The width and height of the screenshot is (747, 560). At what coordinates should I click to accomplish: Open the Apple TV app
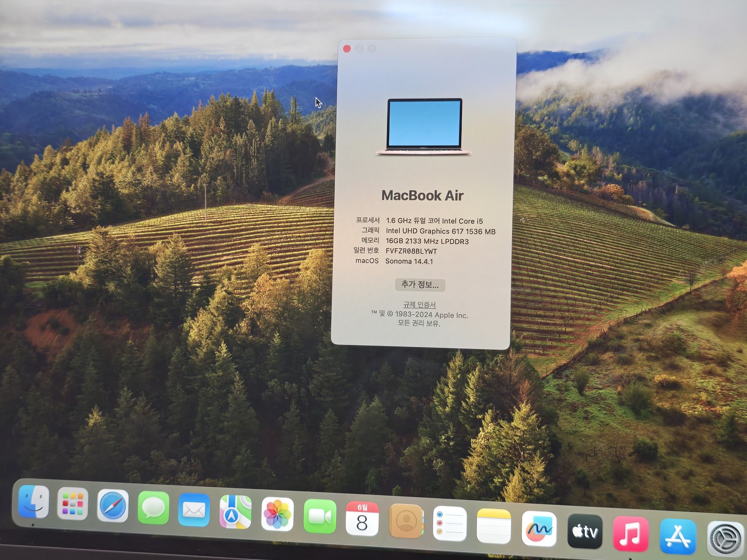pos(585,531)
